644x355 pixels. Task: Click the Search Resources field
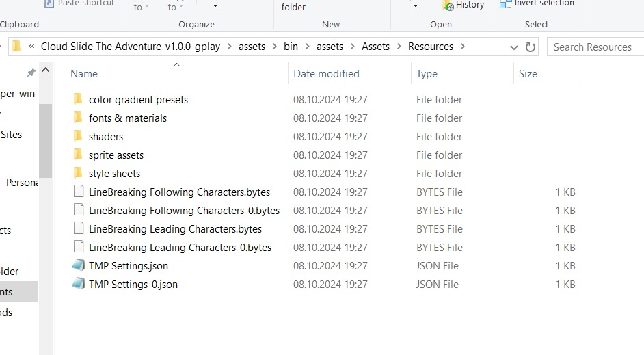click(595, 47)
